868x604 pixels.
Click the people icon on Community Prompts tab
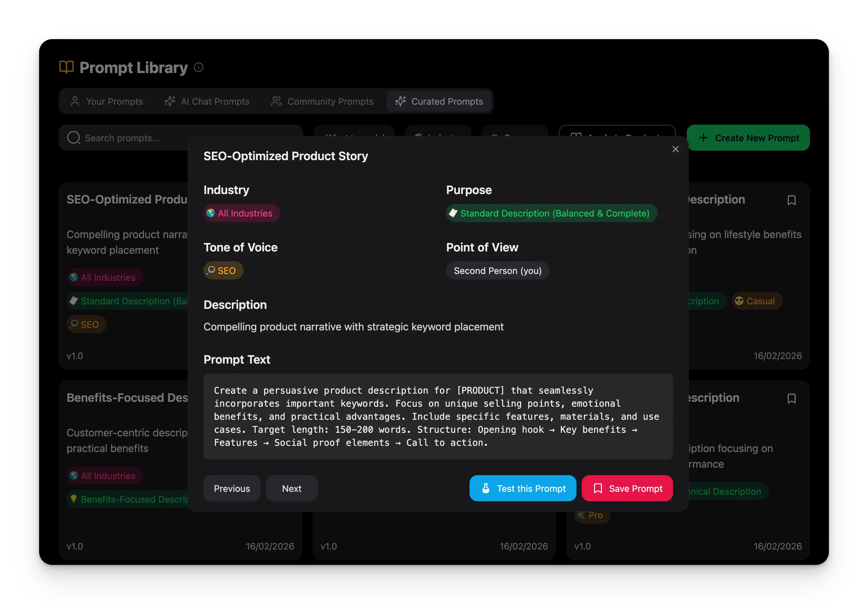(x=276, y=101)
